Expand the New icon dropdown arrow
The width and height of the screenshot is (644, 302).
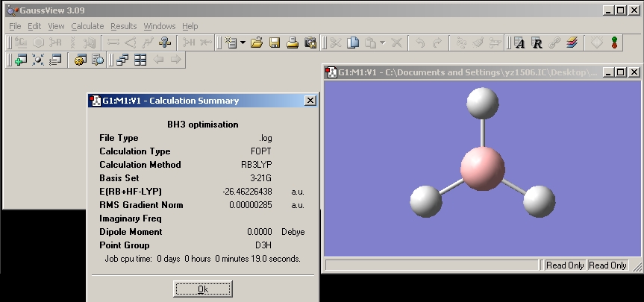pos(243,43)
